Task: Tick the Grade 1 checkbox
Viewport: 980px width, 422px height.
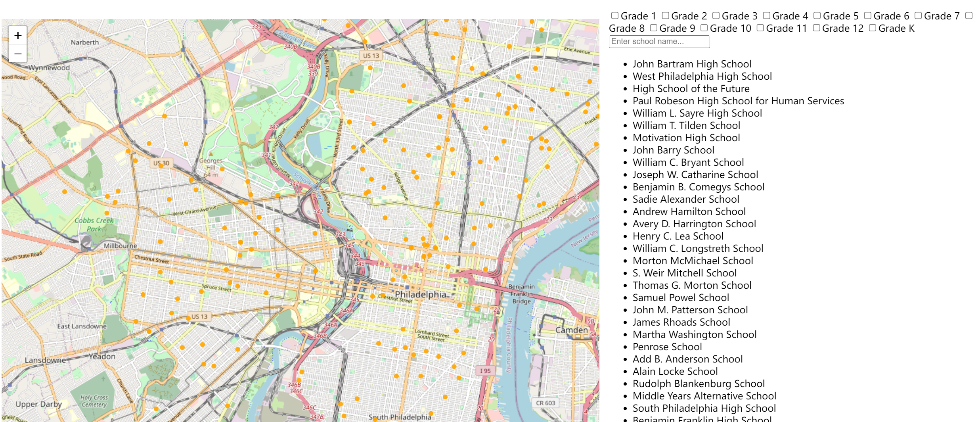Action: [x=615, y=15]
